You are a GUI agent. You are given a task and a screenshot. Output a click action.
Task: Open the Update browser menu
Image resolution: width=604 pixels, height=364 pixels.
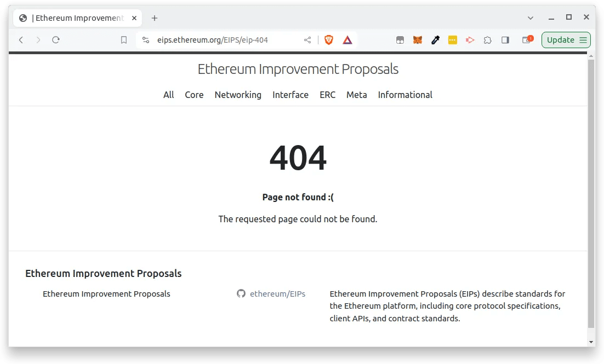566,40
